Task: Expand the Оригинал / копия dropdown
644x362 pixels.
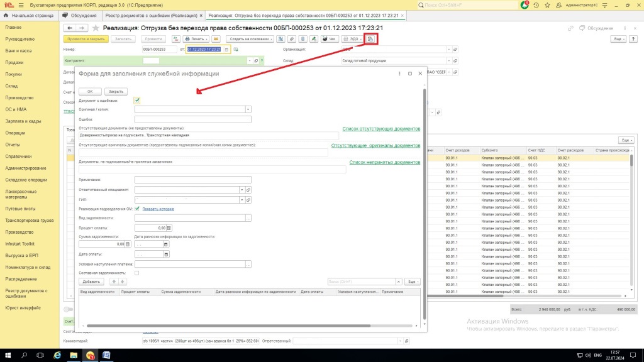Action: point(248,109)
